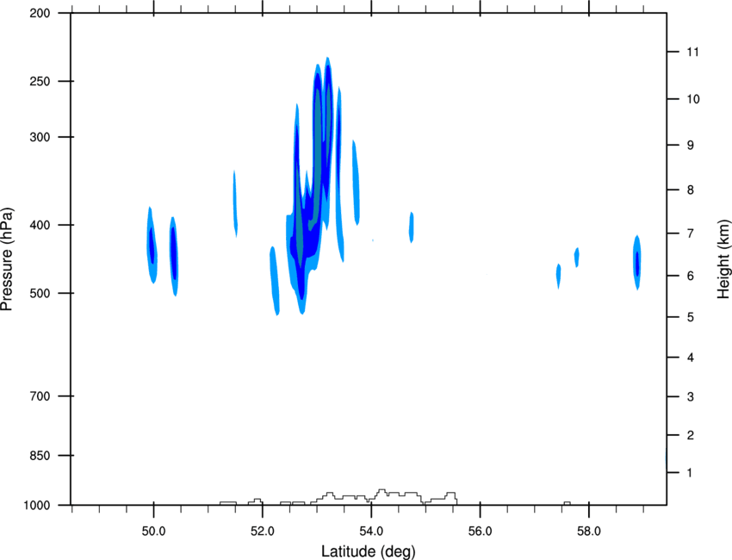Click the height axis label '2'
Image resolution: width=732 pixels, height=560 pixels.
pos(691,435)
